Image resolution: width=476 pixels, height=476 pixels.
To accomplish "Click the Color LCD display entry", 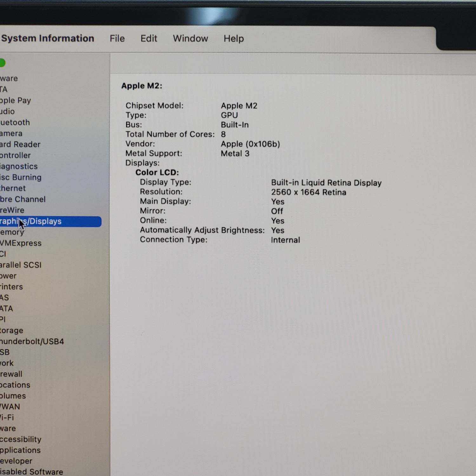I will 157,172.
